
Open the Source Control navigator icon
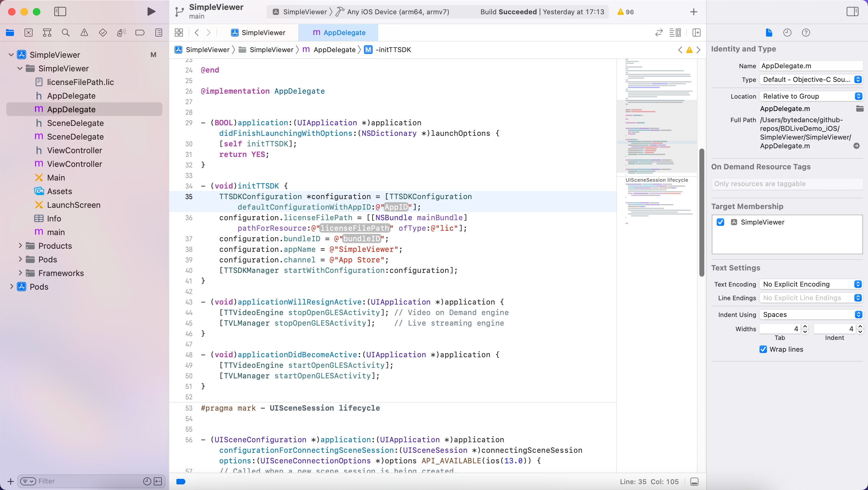29,33
